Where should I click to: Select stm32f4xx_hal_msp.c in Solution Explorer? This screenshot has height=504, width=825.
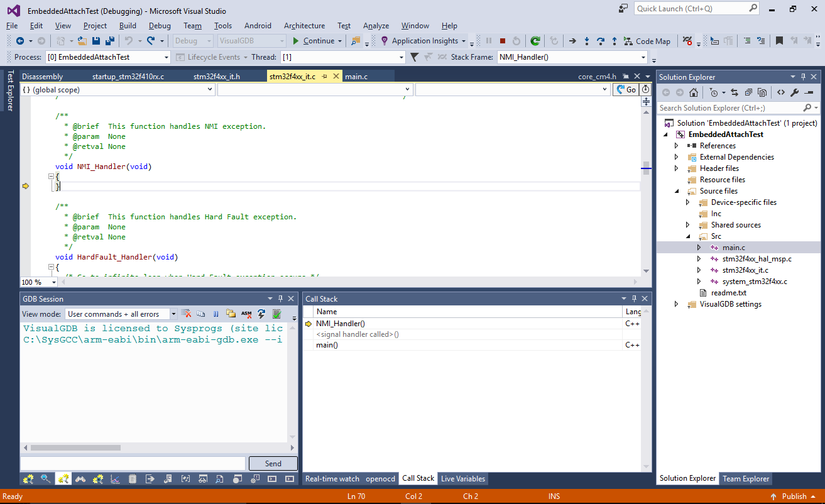[x=757, y=259]
